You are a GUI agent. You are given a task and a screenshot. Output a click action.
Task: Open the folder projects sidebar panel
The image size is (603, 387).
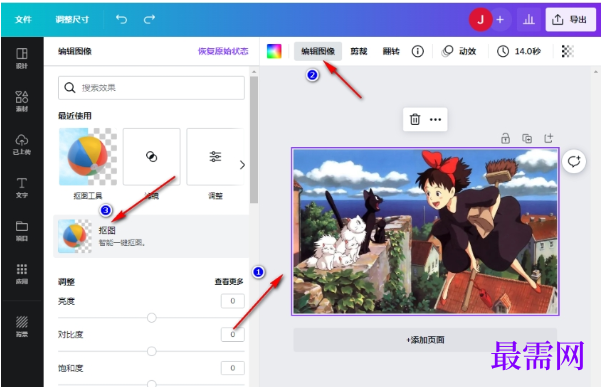click(x=22, y=230)
